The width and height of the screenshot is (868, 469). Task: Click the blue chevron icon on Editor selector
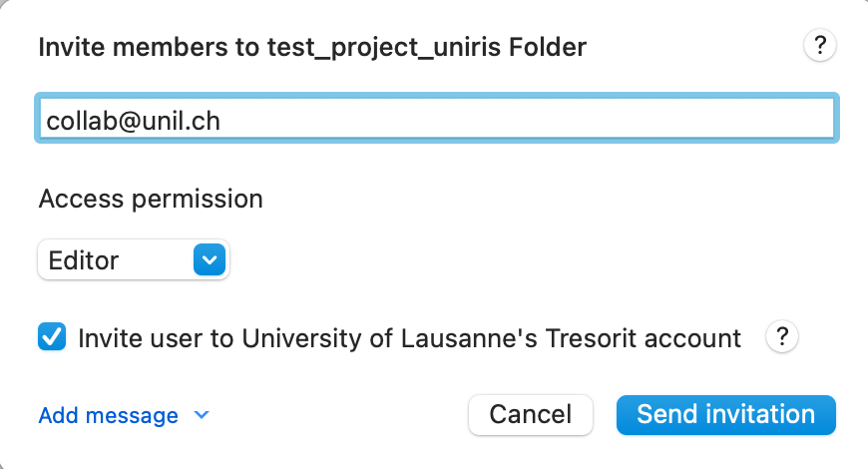tap(209, 260)
